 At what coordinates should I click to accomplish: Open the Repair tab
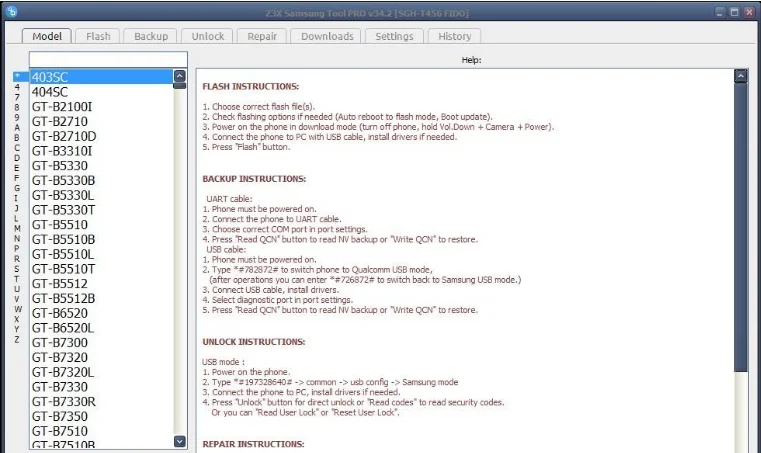262,36
